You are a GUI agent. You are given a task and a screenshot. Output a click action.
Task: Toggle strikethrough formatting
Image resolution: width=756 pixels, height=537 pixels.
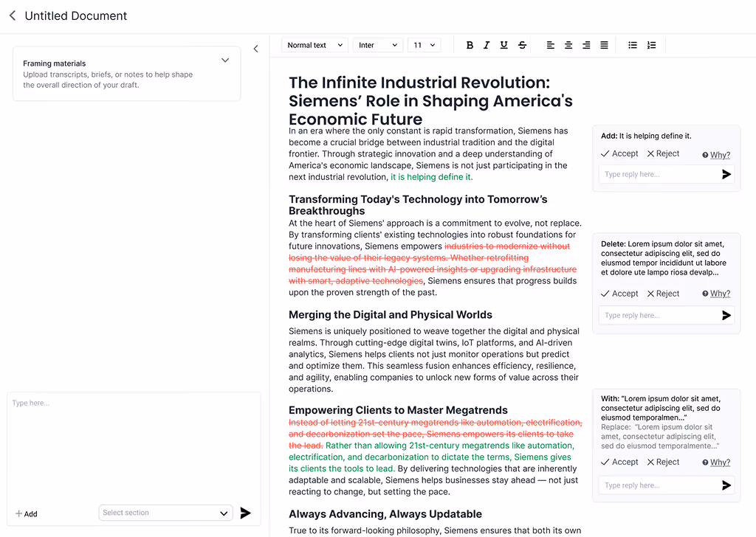click(522, 45)
